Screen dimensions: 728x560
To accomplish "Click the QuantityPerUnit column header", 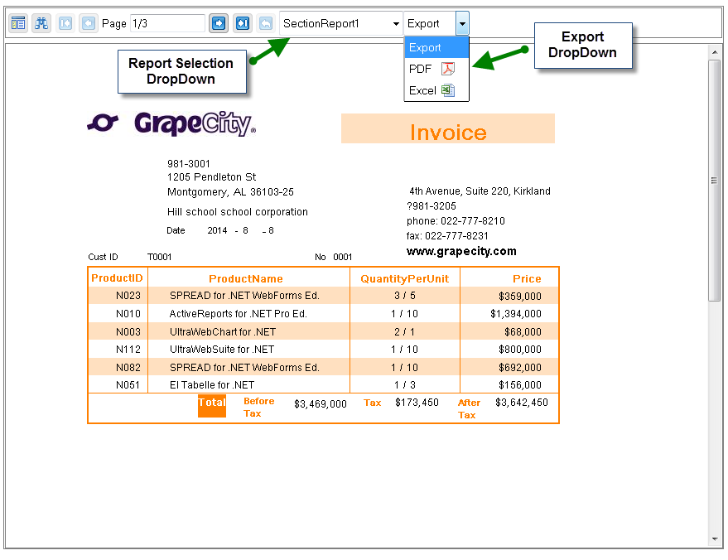I will [x=405, y=278].
